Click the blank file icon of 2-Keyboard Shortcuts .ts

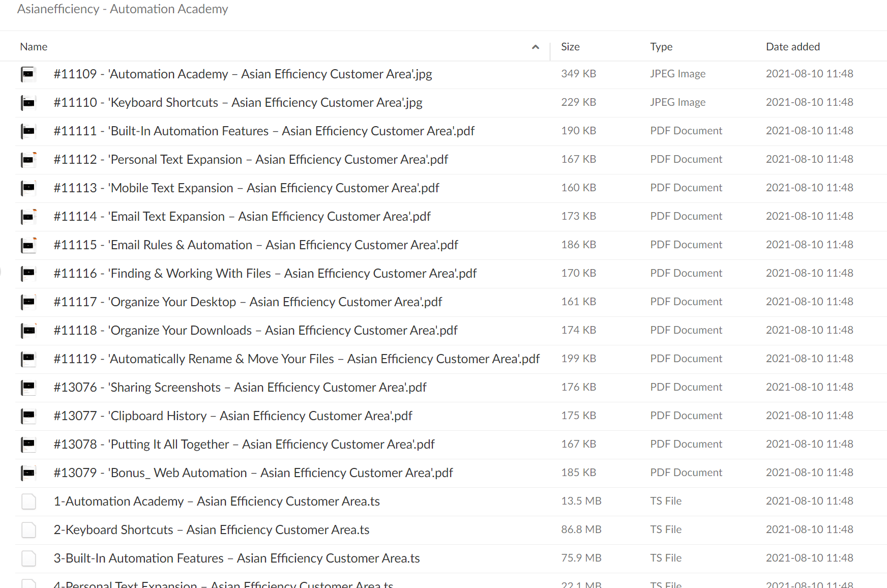click(x=29, y=530)
